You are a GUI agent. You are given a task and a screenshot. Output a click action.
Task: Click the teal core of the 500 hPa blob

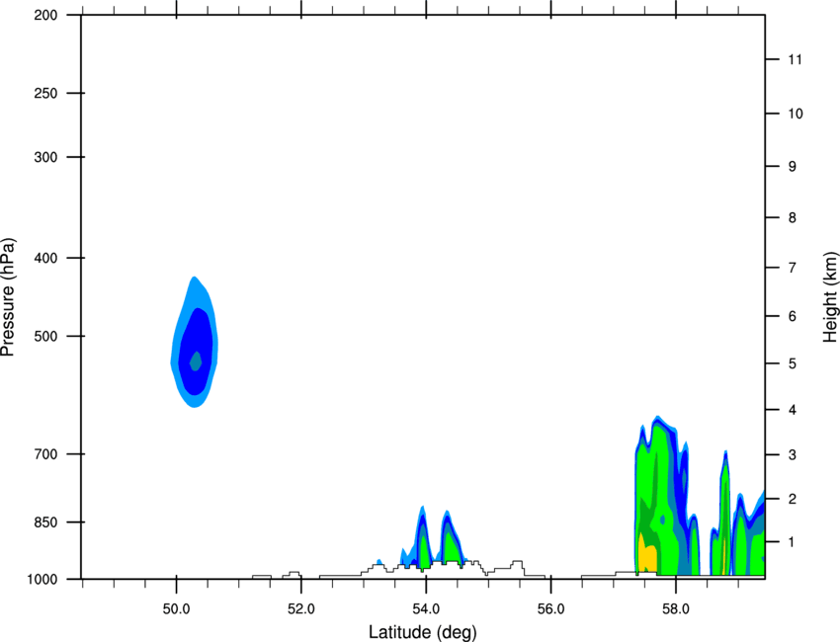[x=196, y=361]
